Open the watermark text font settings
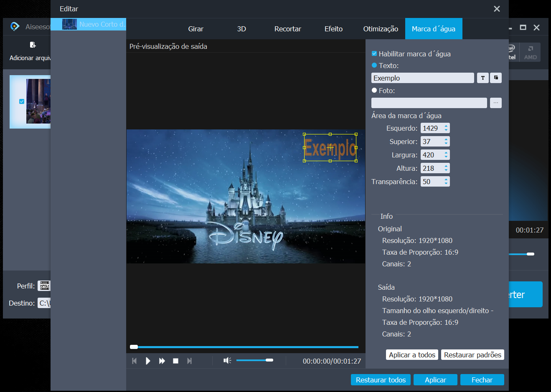 point(483,78)
